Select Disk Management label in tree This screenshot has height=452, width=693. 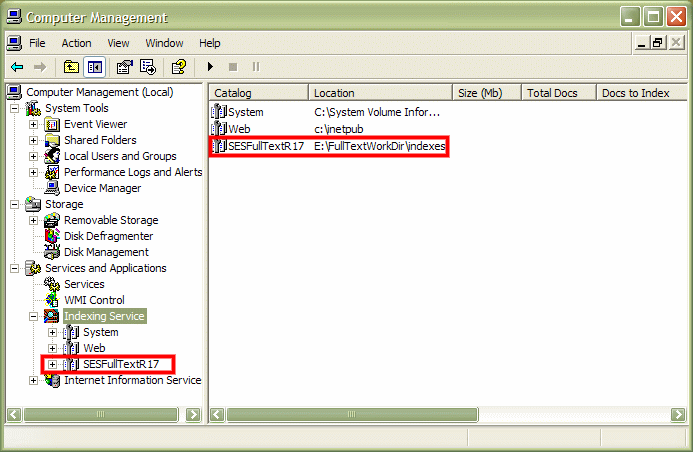106,252
